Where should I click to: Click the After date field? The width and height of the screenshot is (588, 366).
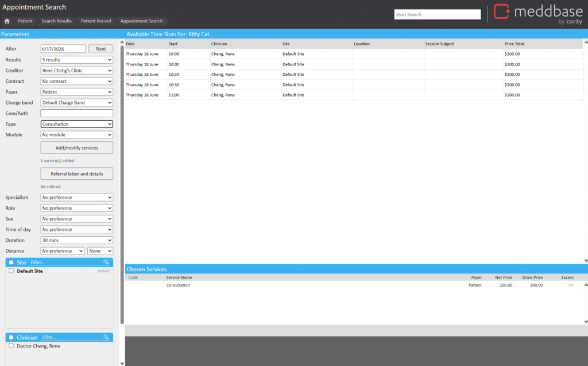[63, 49]
